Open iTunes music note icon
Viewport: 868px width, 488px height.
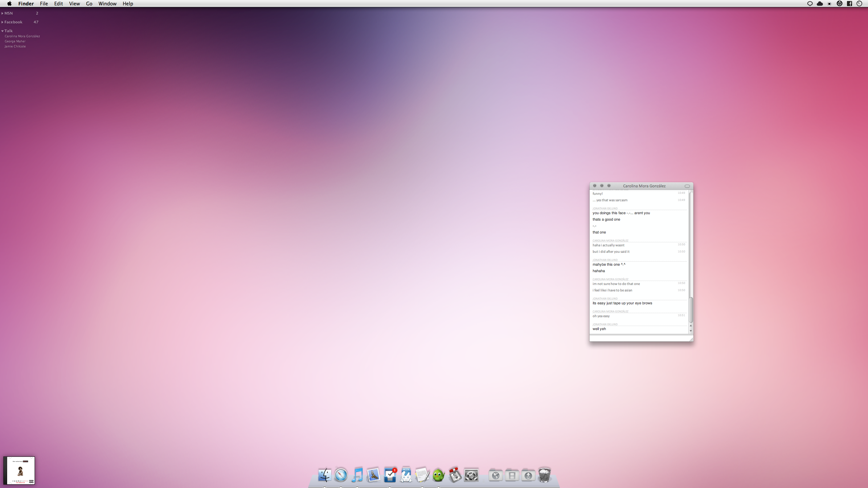(x=357, y=475)
